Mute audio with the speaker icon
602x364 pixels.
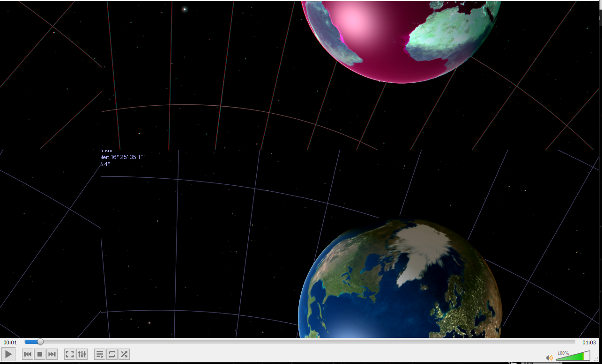click(x=550, y=357)
